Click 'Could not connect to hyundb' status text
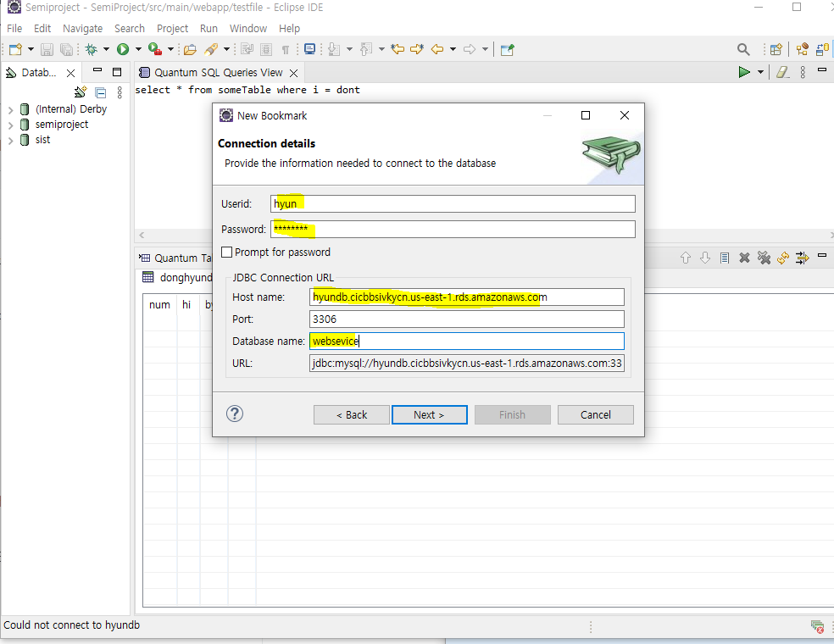 pos(72,625)
